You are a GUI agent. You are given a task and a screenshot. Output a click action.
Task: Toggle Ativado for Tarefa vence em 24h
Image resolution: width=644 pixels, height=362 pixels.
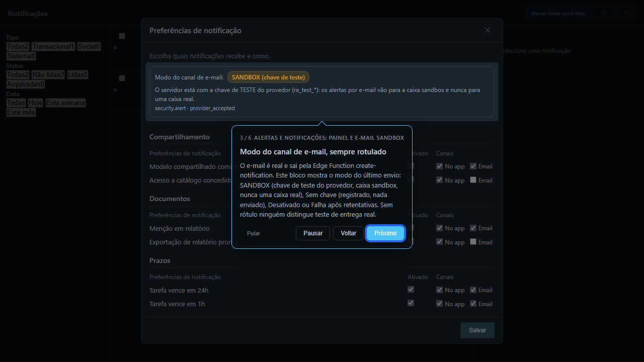[x=411, y=290]
